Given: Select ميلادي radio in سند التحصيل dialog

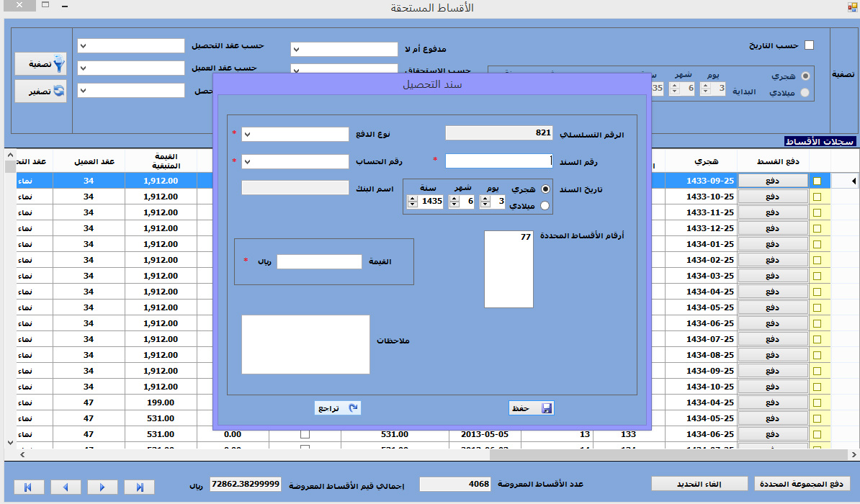Looking at the screenshot, I should pos(545,206).
